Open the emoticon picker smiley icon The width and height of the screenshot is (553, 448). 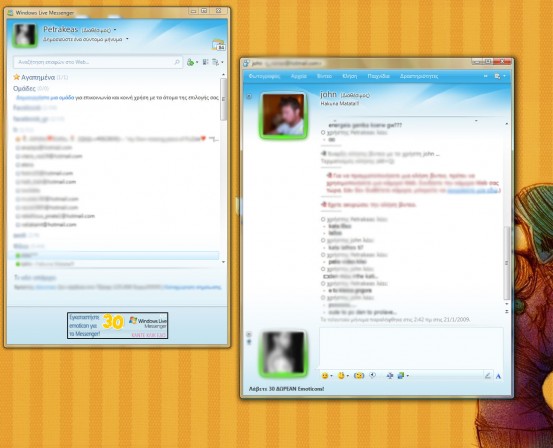325,376
